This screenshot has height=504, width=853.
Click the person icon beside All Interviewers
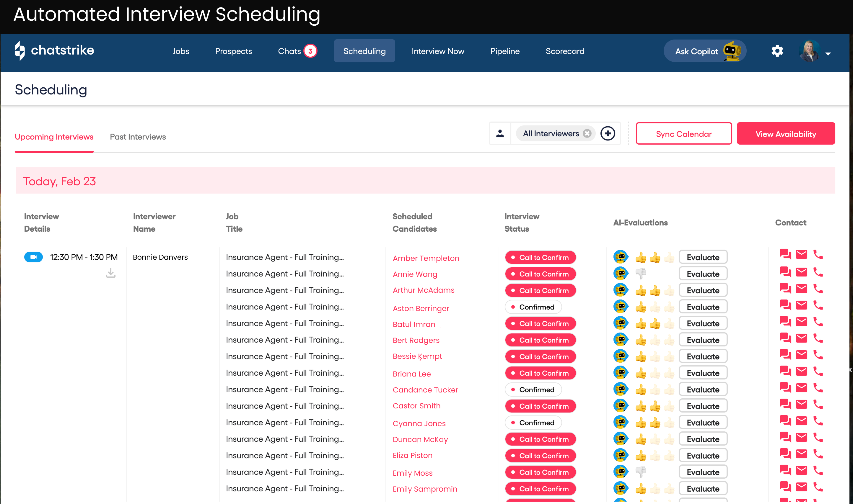(500, 133)
